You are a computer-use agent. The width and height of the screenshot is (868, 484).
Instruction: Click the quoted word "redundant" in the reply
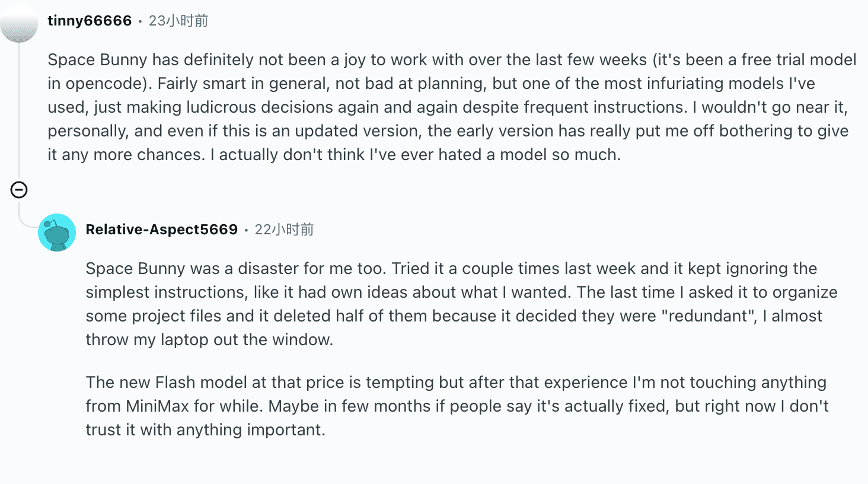pyautogui.click(x=711, y=316)
